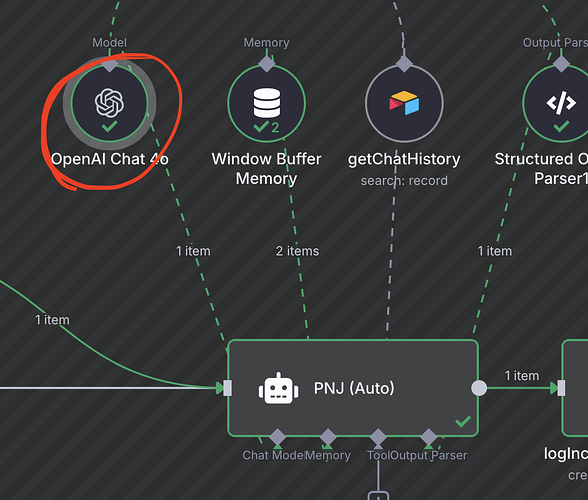Click the Model diamond above OpenAI Chat

(110, 64)
